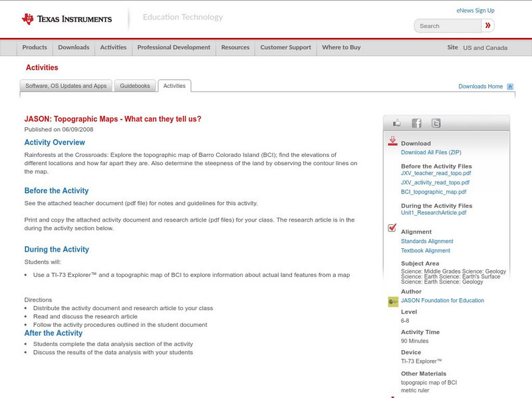Open the Resources menu
Viewport: 532px width, 398px height.
coord(235,47)
